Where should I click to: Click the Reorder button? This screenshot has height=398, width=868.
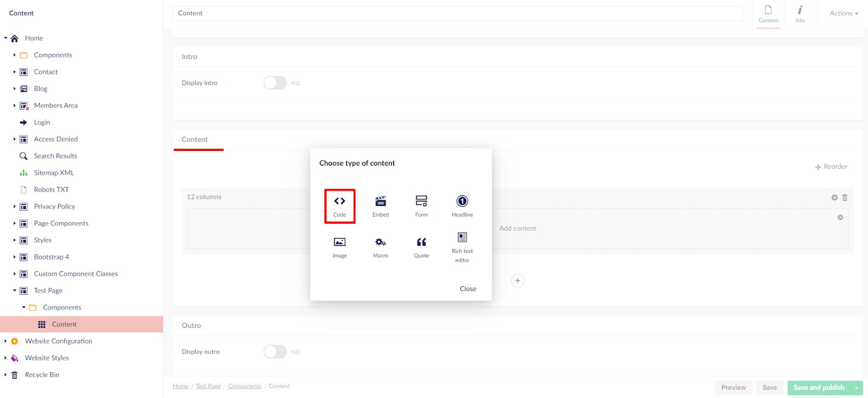(831, 167)
